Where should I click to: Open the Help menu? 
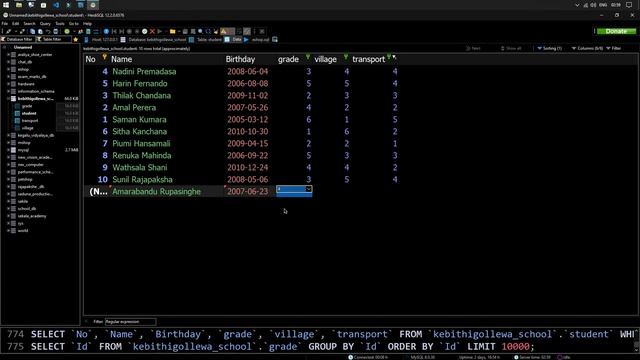click(87, 24)
